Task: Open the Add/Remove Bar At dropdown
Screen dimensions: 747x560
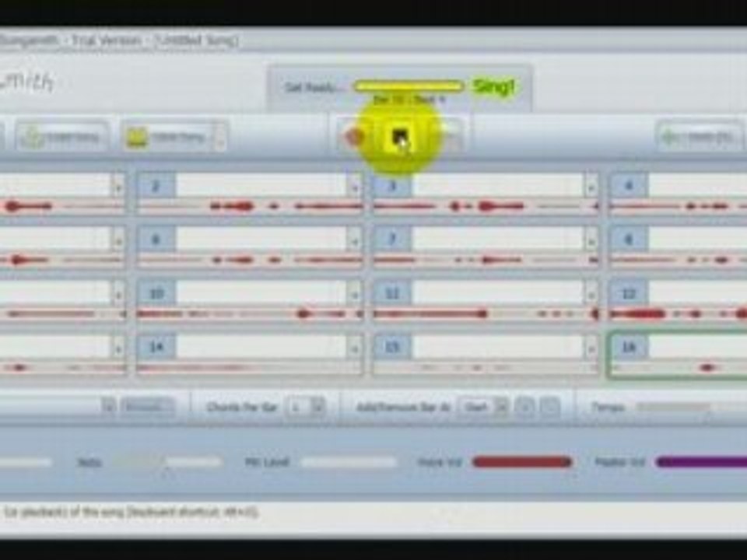Action: (x=482, y=407)
